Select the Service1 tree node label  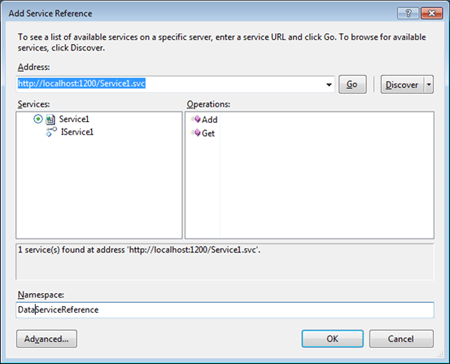click(x=74, y=119)
